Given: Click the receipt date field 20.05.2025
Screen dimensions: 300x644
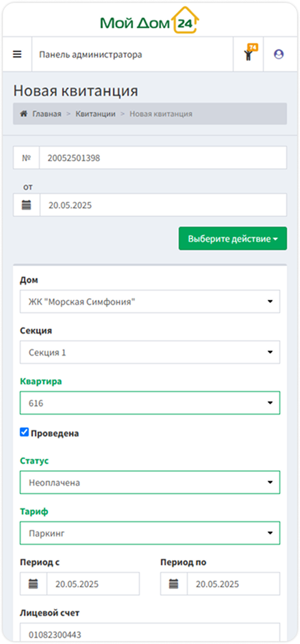Looking at the screenshot, I should (x=163, y=205).
